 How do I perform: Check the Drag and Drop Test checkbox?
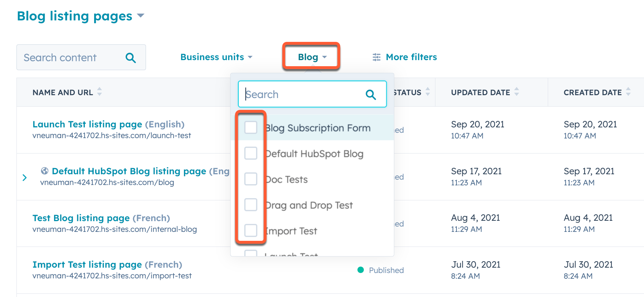[251, 205]
